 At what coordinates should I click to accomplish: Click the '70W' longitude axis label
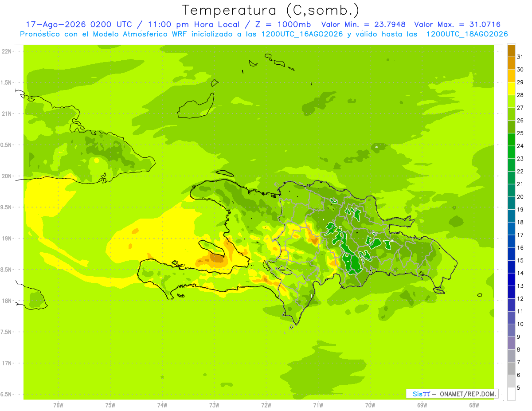pyautogui.click(x=370, y=405)
